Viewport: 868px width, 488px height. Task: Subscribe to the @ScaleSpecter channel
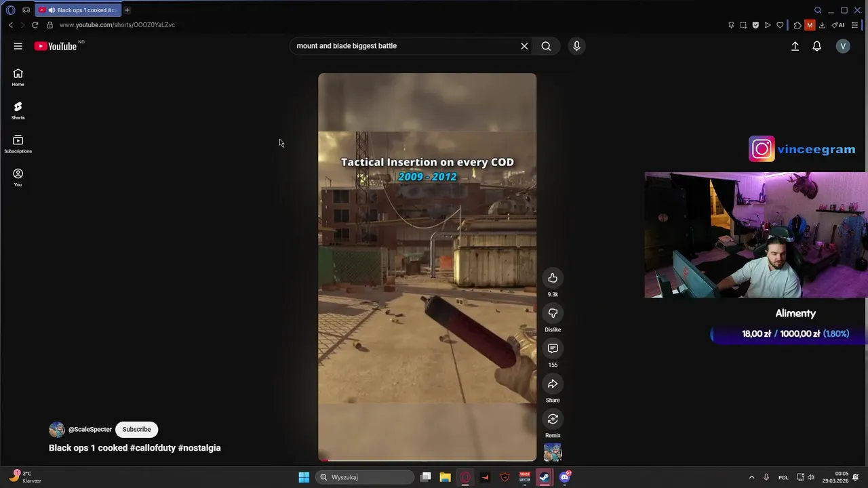[x=136, y=430]
